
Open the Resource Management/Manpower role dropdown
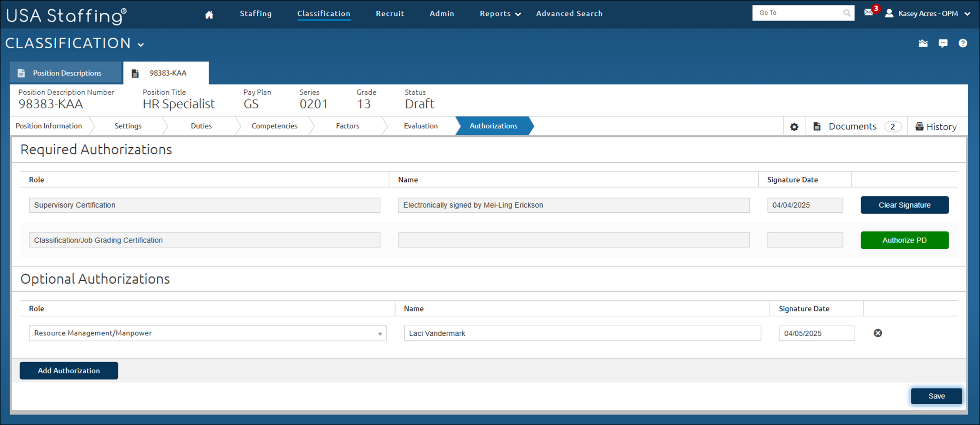click(x=380, y=333)
